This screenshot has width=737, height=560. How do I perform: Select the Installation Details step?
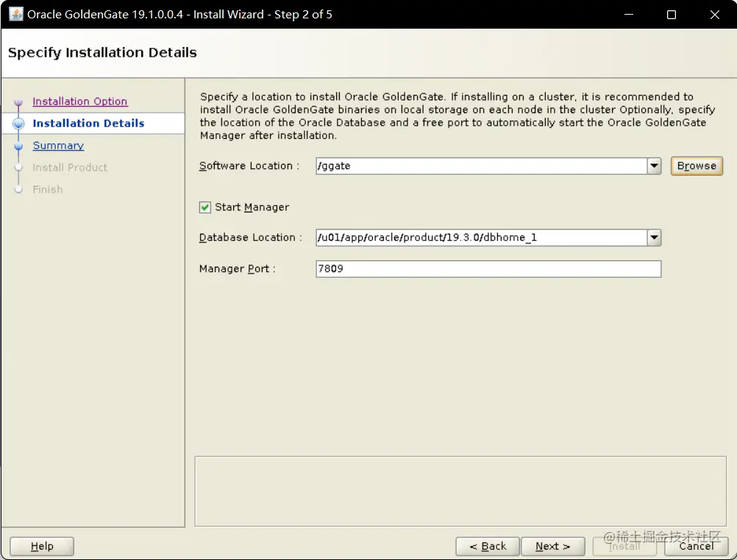click(x=88, y=123)
